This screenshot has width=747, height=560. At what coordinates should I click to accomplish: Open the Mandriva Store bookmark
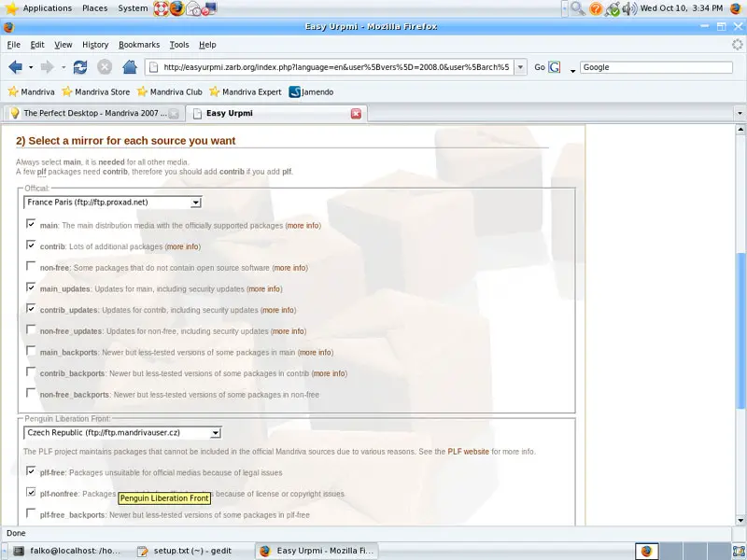click(x=96, y=91)
